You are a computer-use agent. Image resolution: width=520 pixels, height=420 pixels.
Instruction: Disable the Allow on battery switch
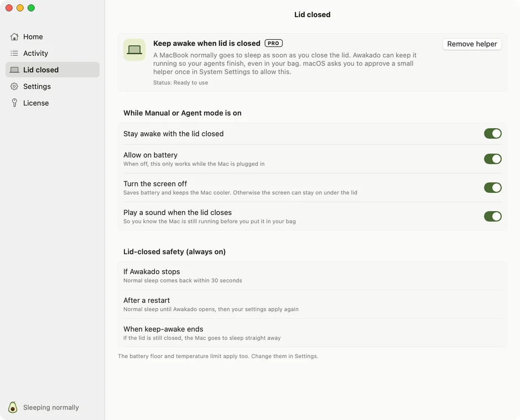click(492, 159)
